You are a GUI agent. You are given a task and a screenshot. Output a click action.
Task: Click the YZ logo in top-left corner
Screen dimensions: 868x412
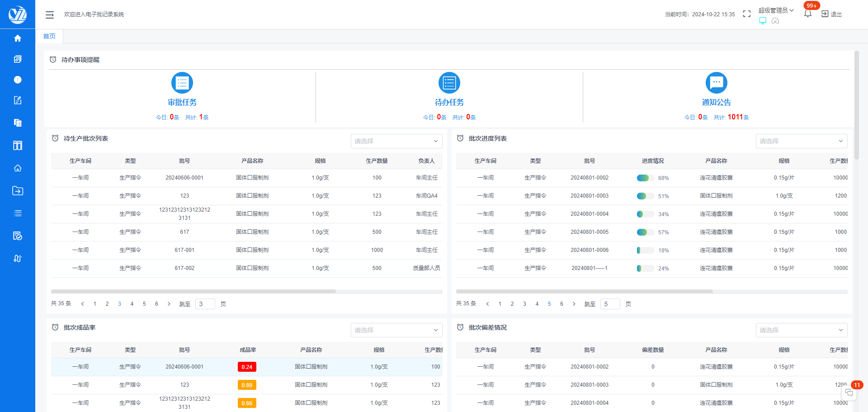18,14
